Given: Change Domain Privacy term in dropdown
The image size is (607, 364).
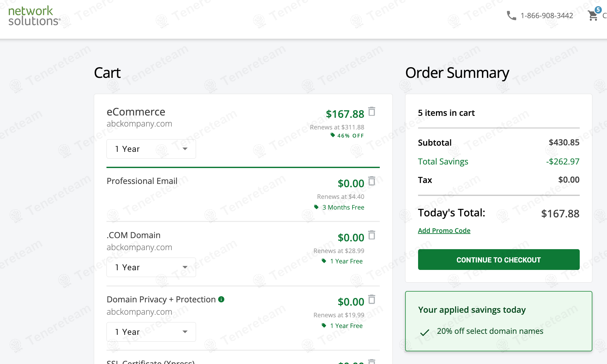Looking at the screenshot, I should tap(151, 332).
